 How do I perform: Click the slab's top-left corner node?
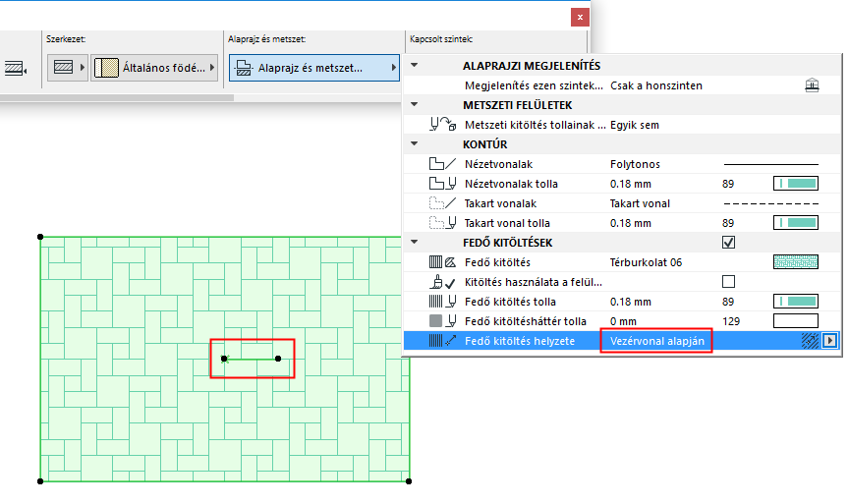[x=40, y=237]
